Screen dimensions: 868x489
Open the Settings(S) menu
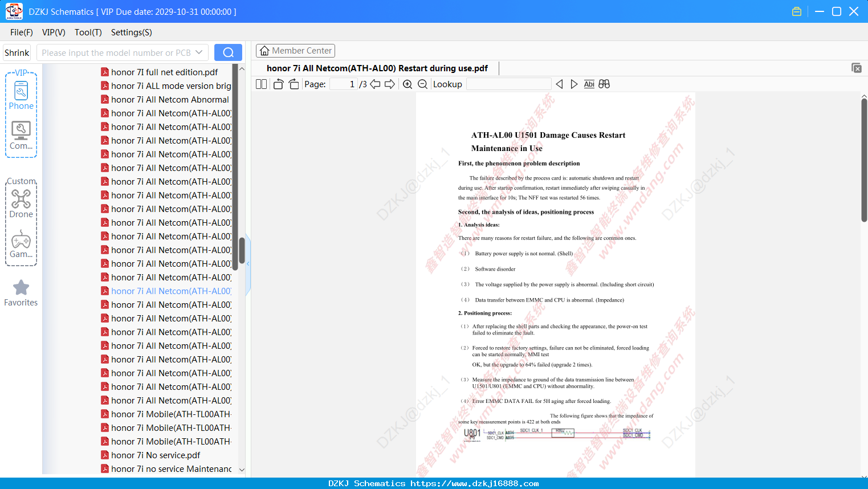[x=132, y=32]
